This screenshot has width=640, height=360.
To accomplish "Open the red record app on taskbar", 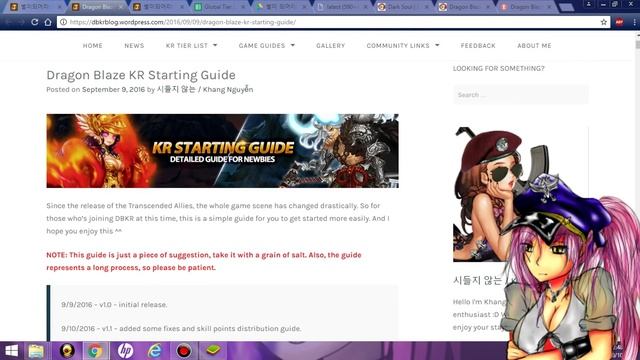I will pyautogui.click(x=184, y=351).
